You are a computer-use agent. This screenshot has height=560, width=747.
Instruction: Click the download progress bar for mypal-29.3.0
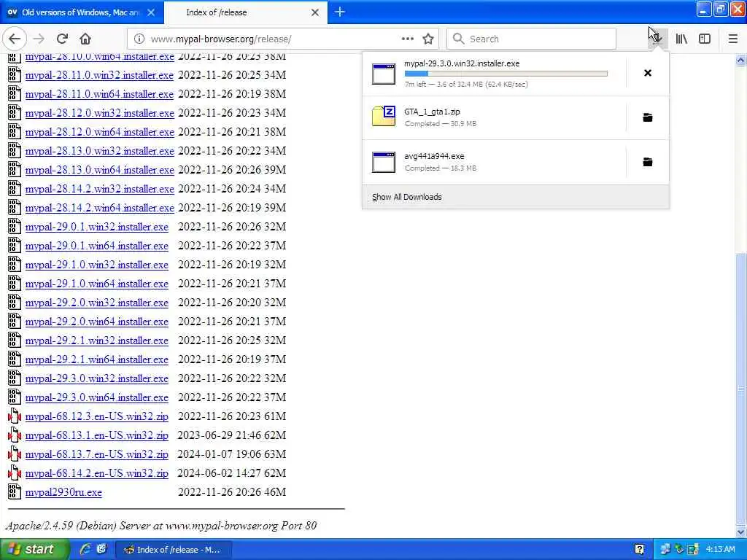(x=506, y=74)
